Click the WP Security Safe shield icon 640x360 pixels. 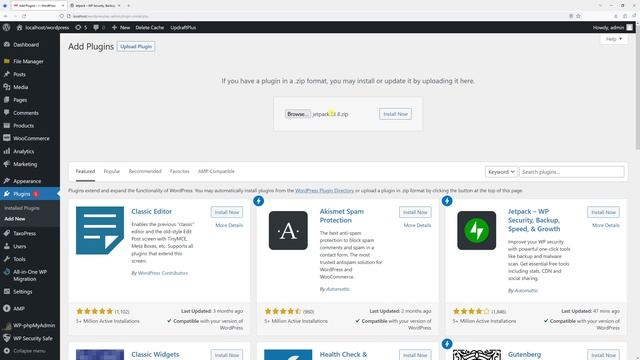click(x=7, y=338)
